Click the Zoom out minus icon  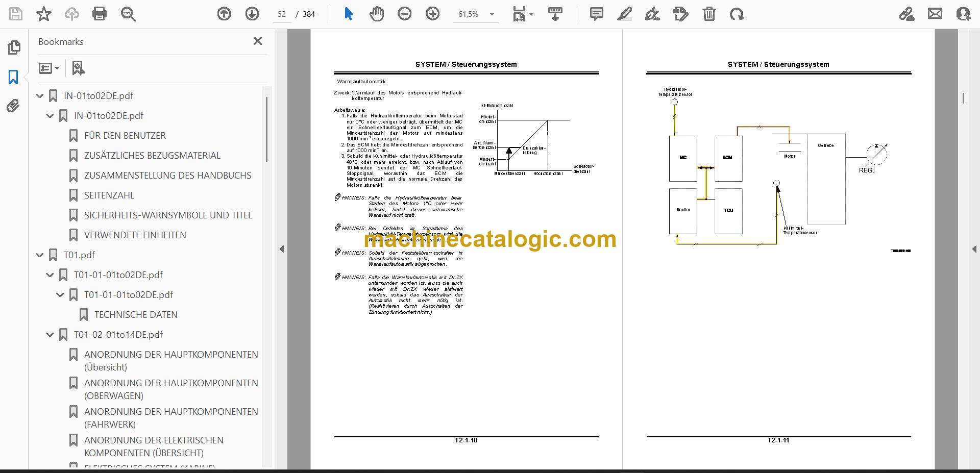point(405,14)
